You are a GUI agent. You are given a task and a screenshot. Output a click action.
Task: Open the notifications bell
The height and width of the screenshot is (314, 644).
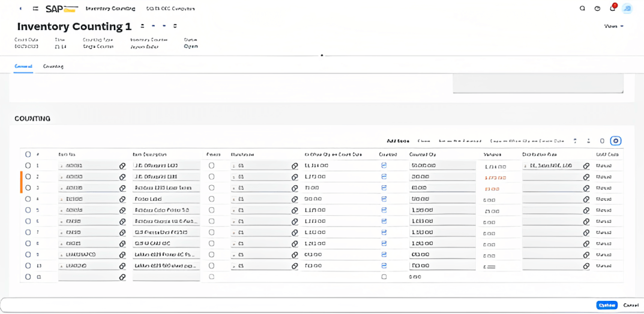(x=612, y=8)
